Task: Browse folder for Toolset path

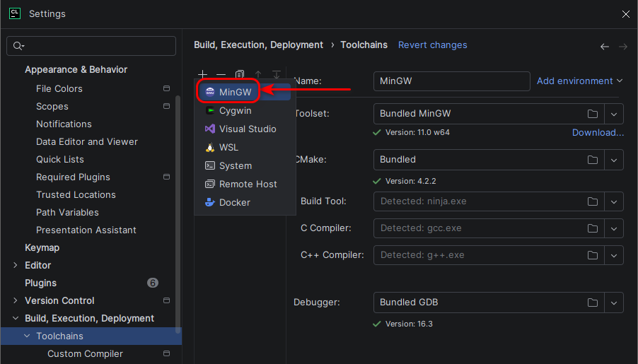Action: coord(593,114)
